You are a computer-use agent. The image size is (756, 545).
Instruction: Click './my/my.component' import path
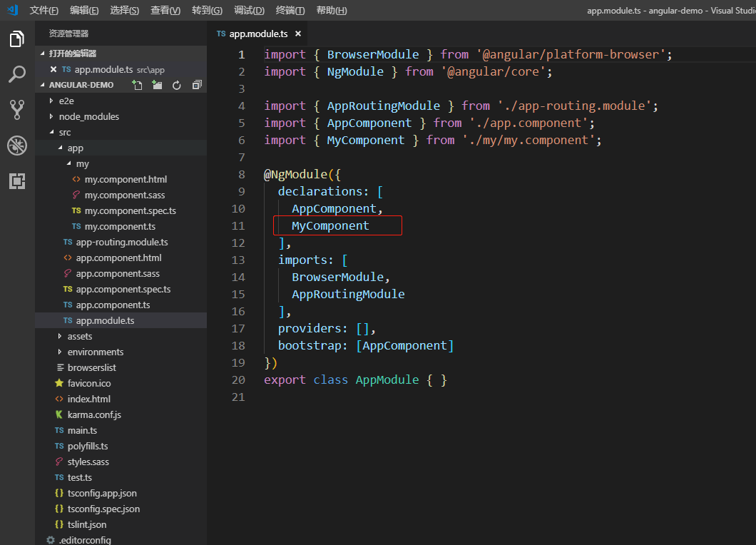click(x=528, y=141)
